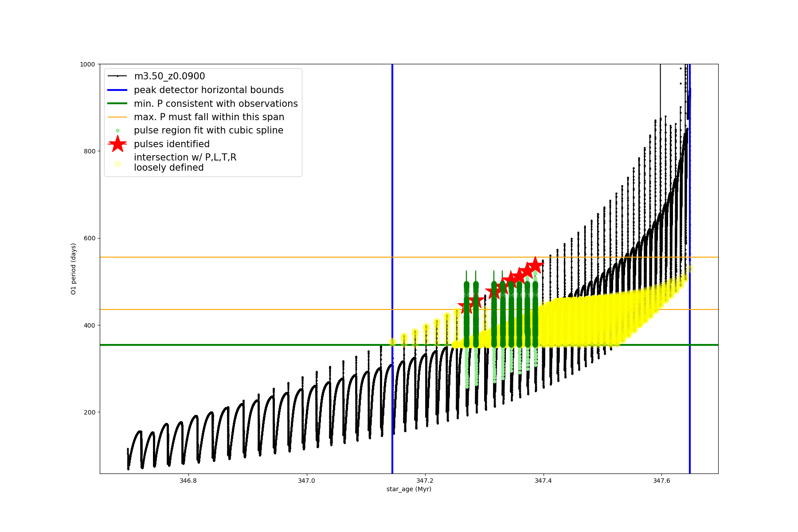This screenshot has width=798, height=532.
Task: Select 'peak detector horizontal bounds' legend text
Action: click(x=208, y=90)
